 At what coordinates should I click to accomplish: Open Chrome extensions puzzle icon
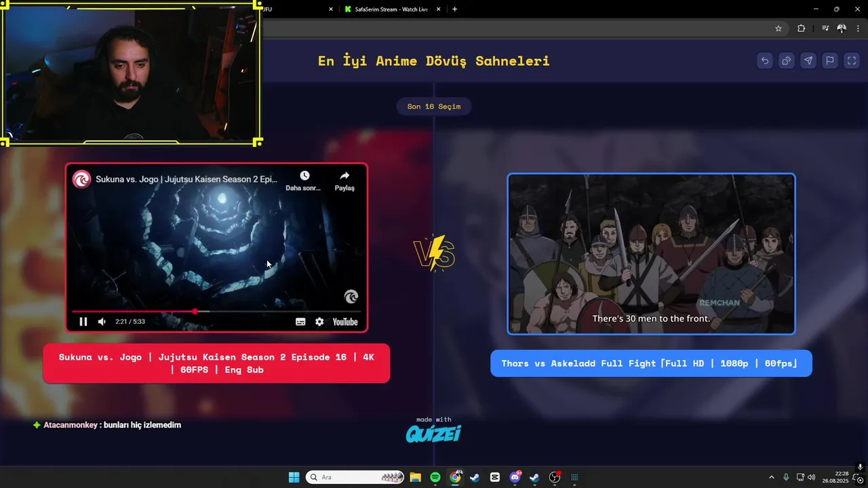point(802,28)
